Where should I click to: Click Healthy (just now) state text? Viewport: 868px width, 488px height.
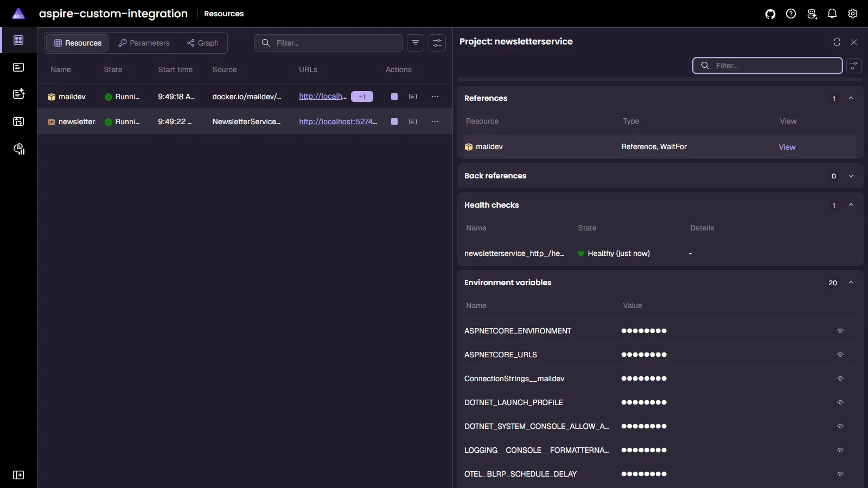point(618,253)
